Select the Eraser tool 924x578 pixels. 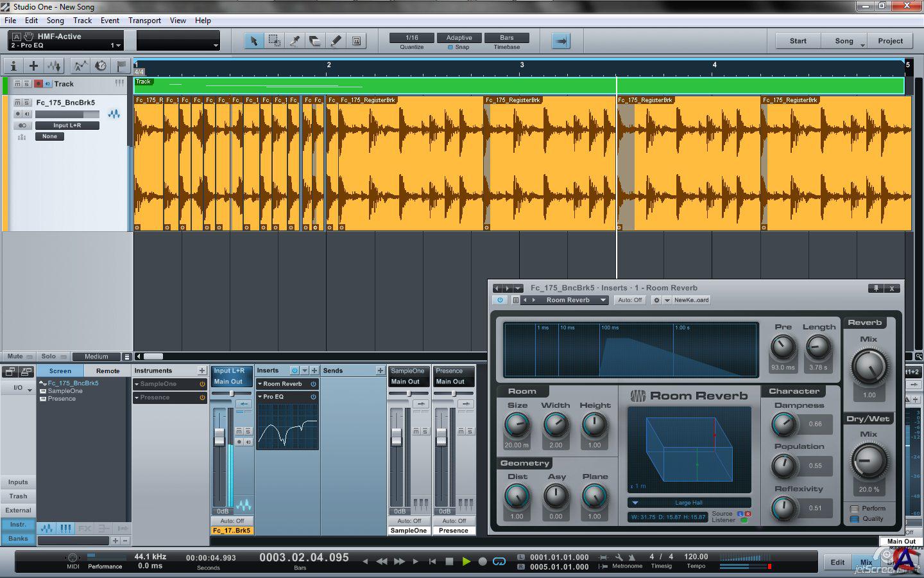pos(315,41)
